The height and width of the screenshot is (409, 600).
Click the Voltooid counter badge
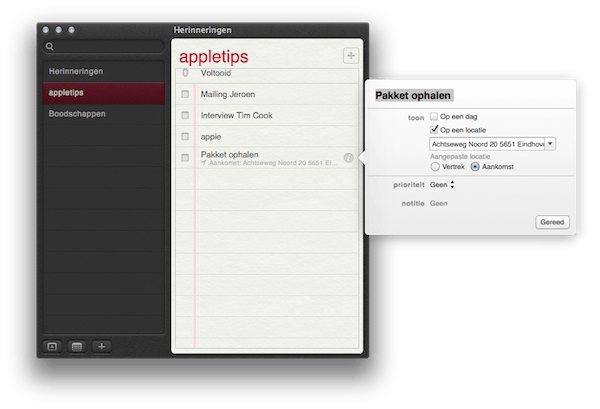(x=185, y=73)
